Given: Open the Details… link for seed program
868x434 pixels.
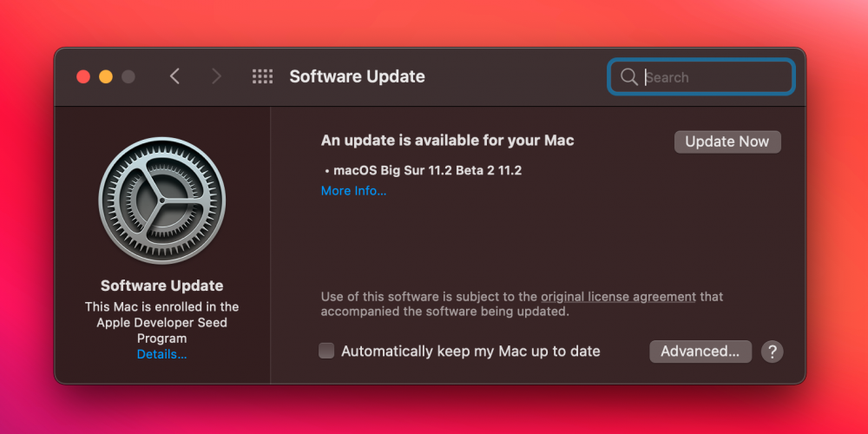Looking at the screenshot, I should 162,354.
